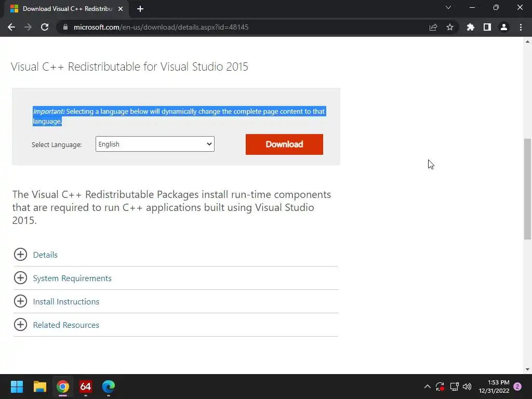Open the clock and date panel

click(x=494, y=387)
